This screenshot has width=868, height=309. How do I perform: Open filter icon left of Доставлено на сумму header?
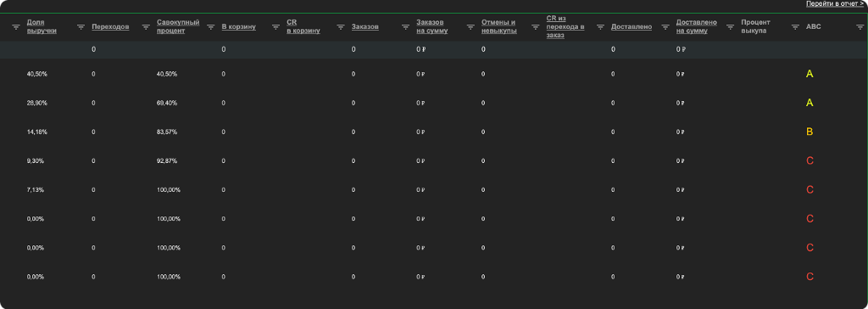(x=665, y=26)
